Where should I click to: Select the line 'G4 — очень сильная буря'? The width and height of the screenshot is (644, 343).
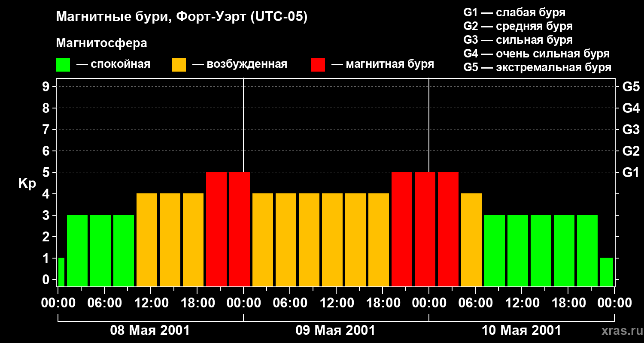(x=537, y=54)
